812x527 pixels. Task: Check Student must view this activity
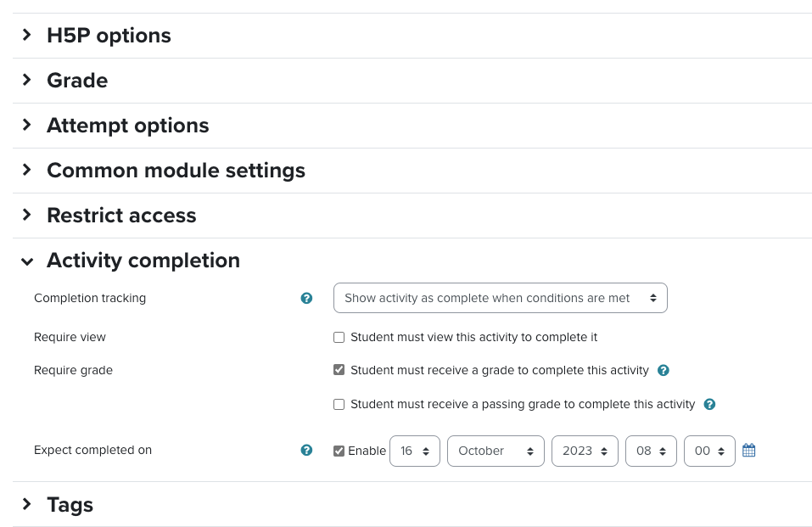point(339,338)
